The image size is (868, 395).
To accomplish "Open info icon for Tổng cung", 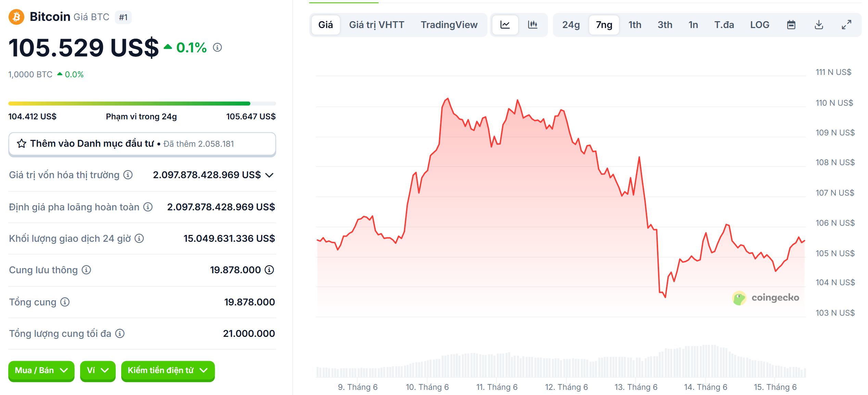I will tap(65, 302).
